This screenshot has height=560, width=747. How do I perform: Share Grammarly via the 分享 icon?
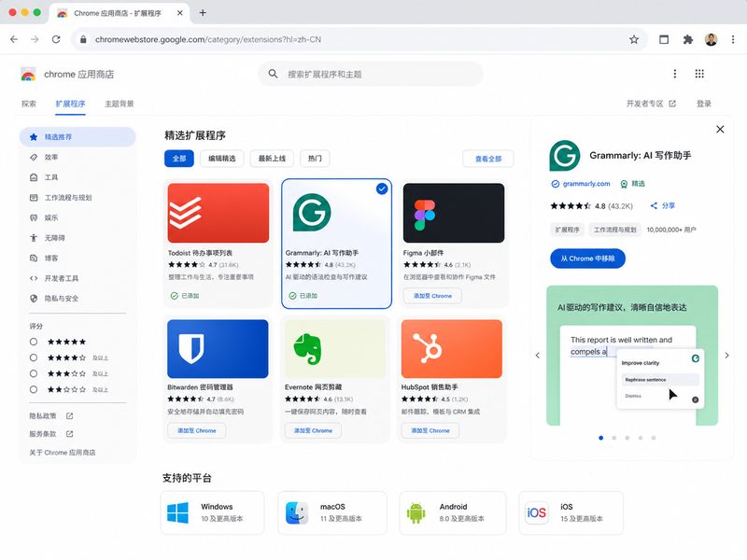(x=663, y=205)
